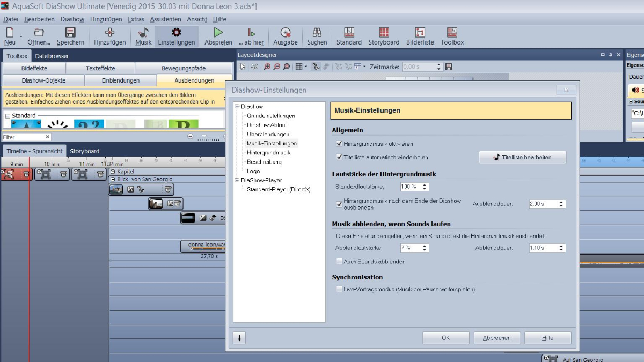Click the Abbrechen button
The height and width of the screenshot is (362, 644).
[x=496, y=338]
